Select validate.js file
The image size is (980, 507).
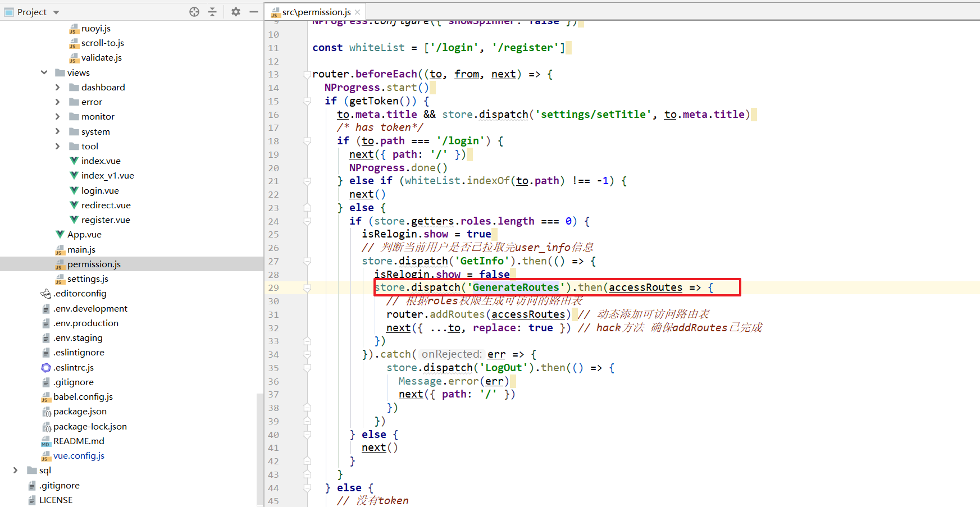point(101,57)
